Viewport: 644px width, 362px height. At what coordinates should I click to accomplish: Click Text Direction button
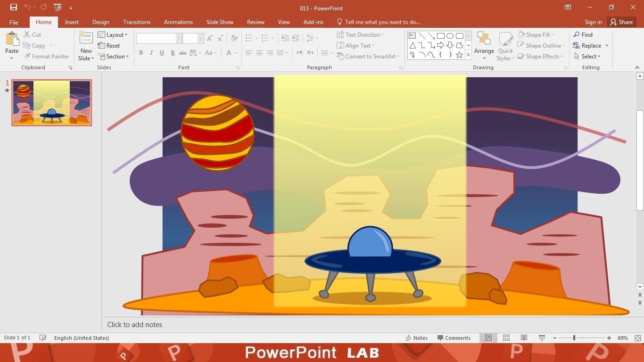coord(360,35)
